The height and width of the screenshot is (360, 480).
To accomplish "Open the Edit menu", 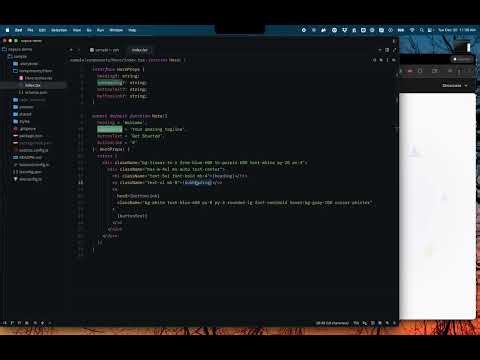I will tap(42, 30).
